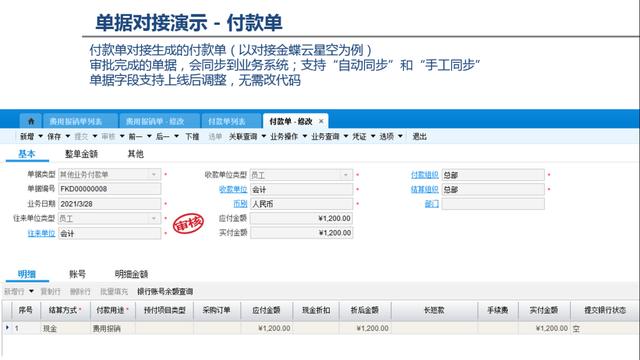Open the home tab icon
The image size is (640, 360).
coord(31,121)
